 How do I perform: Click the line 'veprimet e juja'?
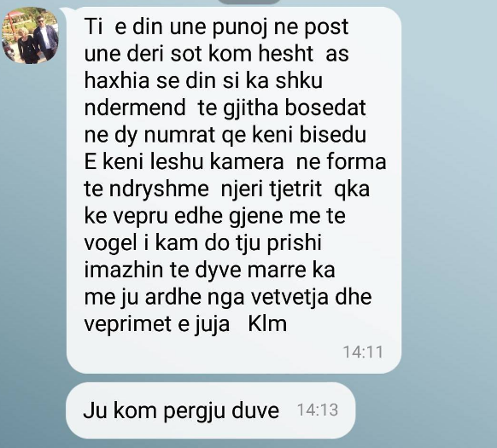click(157, 325)
